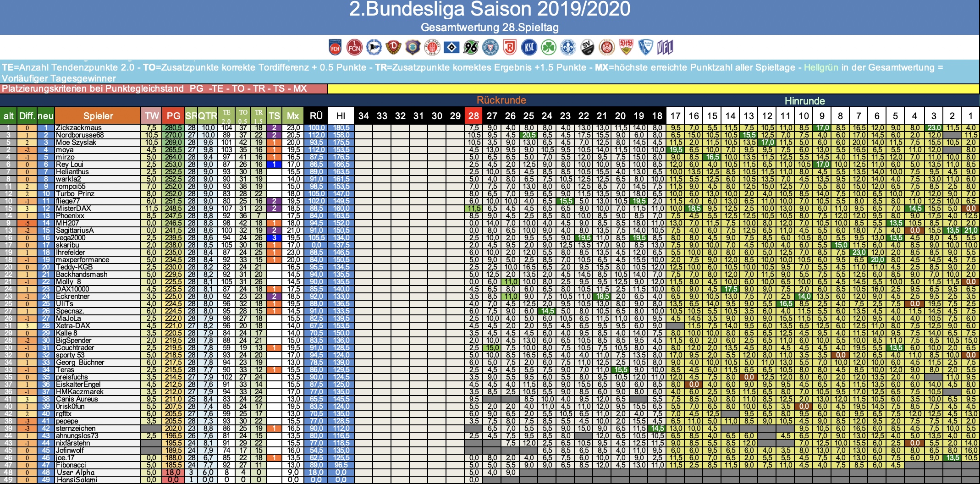Image resolution: width=980 pixels, height=484 pixels.
Task: Select the VfL Bochum logo
Action: point(645,47)
